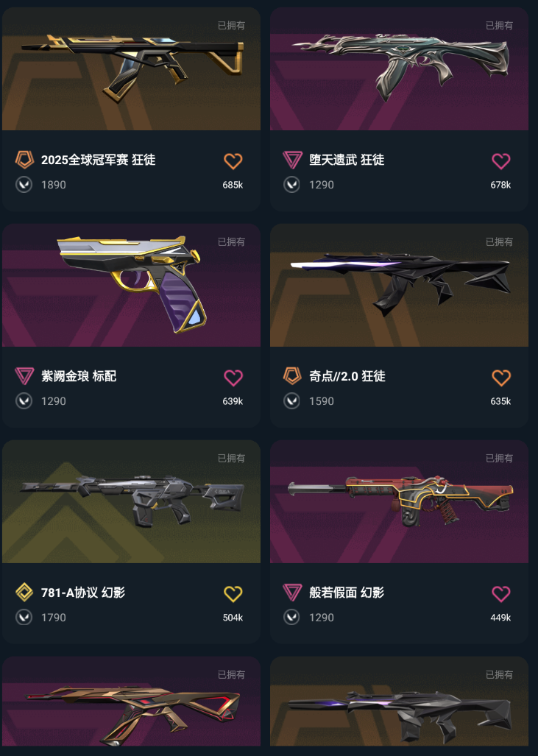Click the orange tier badge beside 2025全球冠军赛
The image size is (538, 756).
(x=24, y=160)
